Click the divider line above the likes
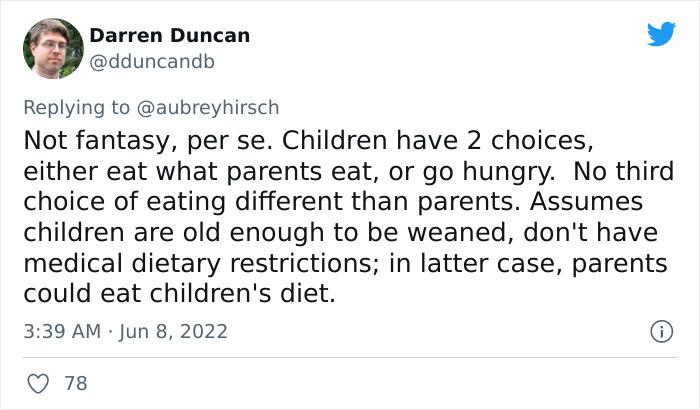Image resolution: width=700 pixels, height=410 pixels. (350, 357)
